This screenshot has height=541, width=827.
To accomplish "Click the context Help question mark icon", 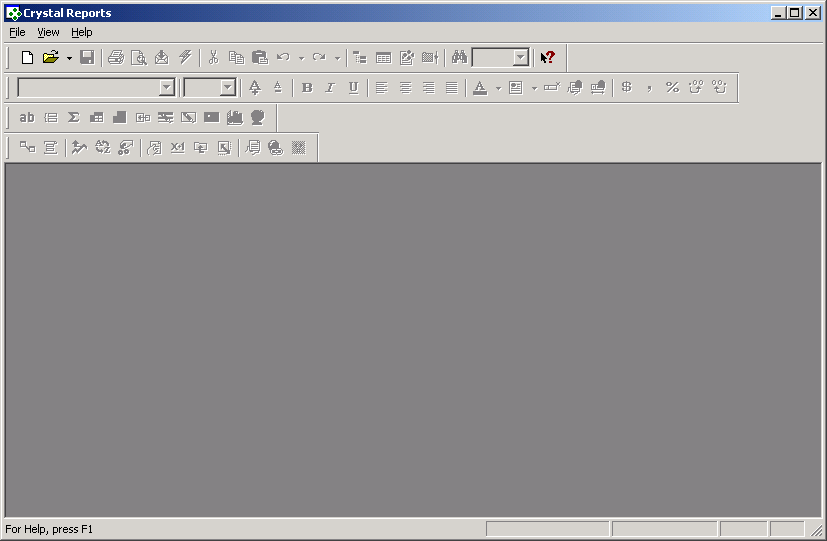I will click(x=547, y=58).
